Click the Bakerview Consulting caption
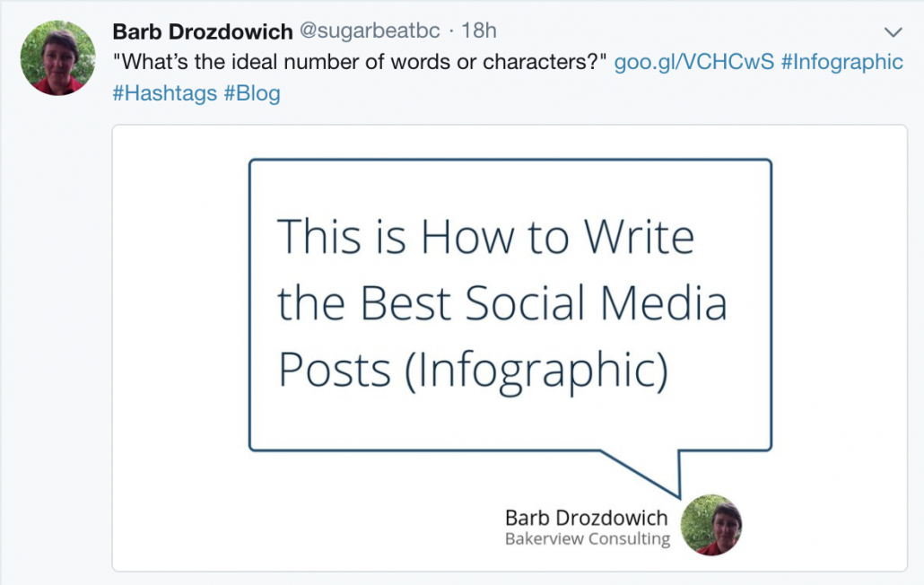 (x=588, y=538)
